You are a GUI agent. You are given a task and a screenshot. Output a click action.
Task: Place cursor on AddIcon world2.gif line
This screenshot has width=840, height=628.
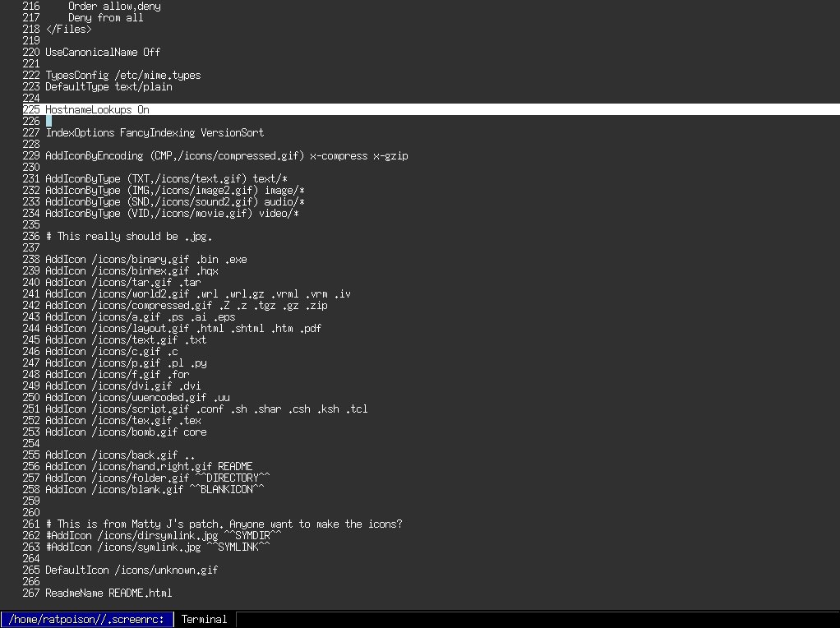pos(197,293)
